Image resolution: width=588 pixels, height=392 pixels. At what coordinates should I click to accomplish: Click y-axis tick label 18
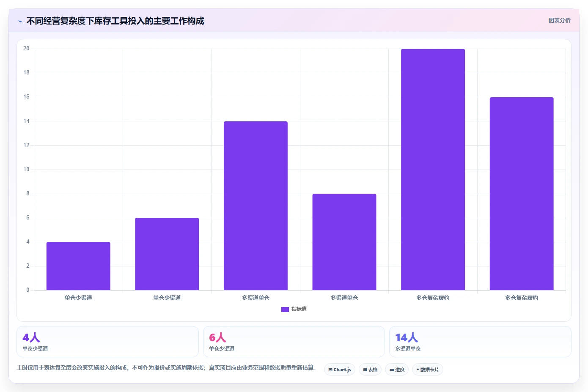[26, 73]
